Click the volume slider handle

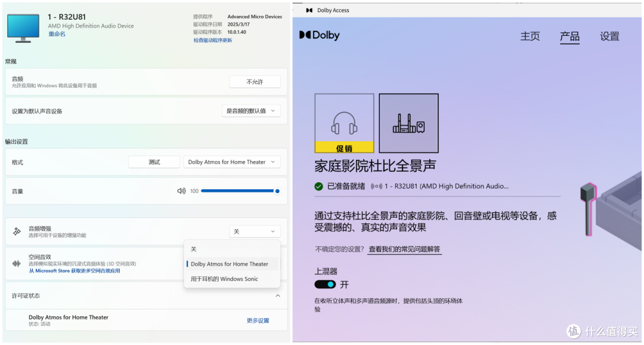click(277, 191)
